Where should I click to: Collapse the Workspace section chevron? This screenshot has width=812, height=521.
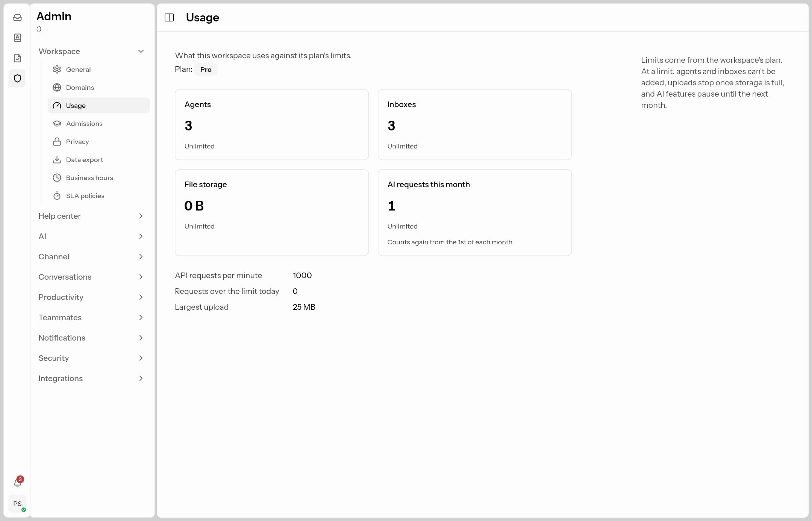pyautogui.click(x=141, y=51)
